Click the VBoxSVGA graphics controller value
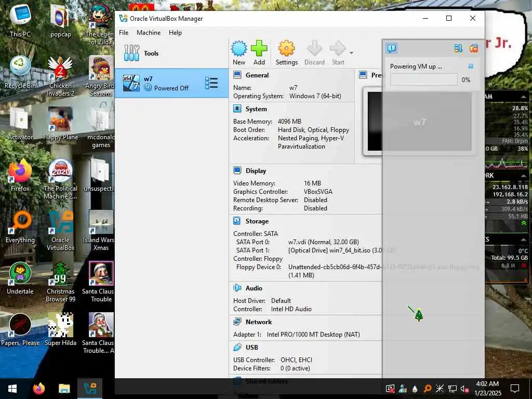The width and height of the screenshot is (532, 399). pyautogui.click(x=318, y=192)
